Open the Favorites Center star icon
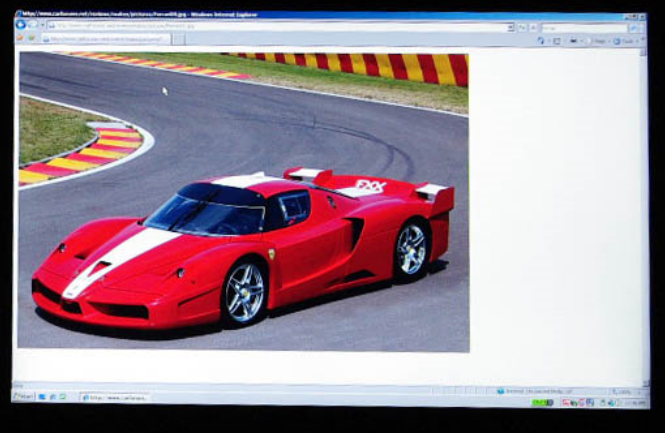Viewport: 665px width, 433px height. [20, 38]
